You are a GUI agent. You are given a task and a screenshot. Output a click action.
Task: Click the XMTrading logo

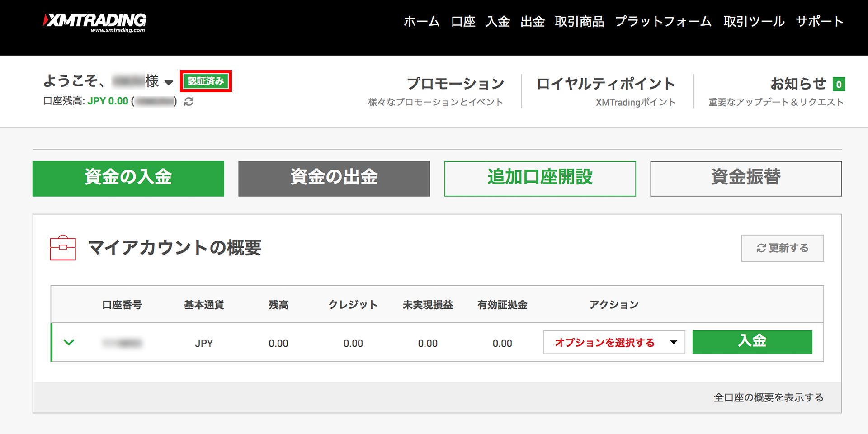[x=95, y=22]
